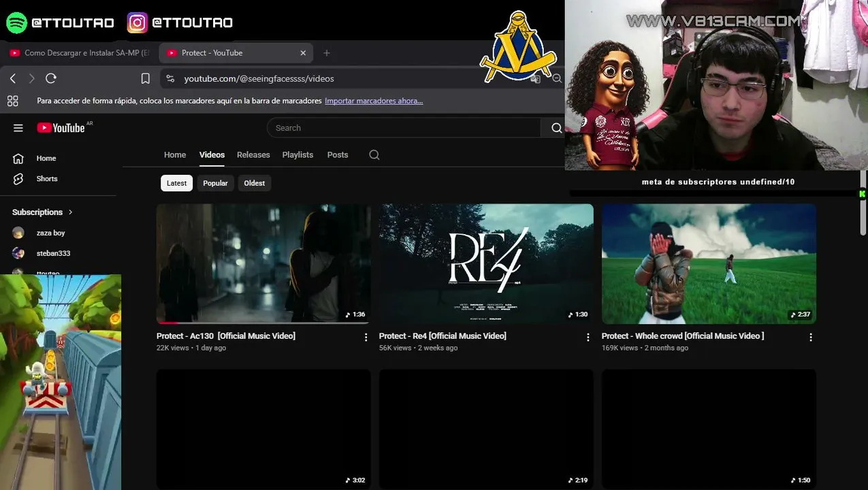Open the three-dot menu for Protect - Ac130
Image resolution: width=868 pixels, height=490 pixels.
point(366,337)
